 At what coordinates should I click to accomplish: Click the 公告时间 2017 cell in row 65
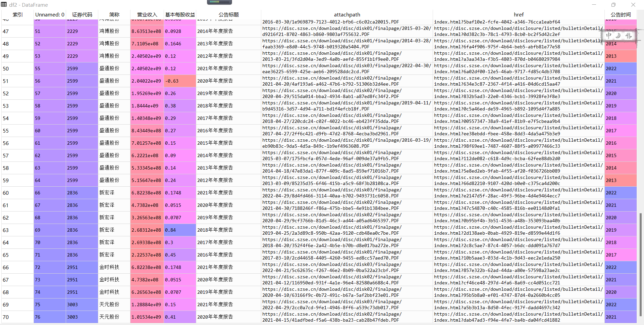(x=621, y=255)
